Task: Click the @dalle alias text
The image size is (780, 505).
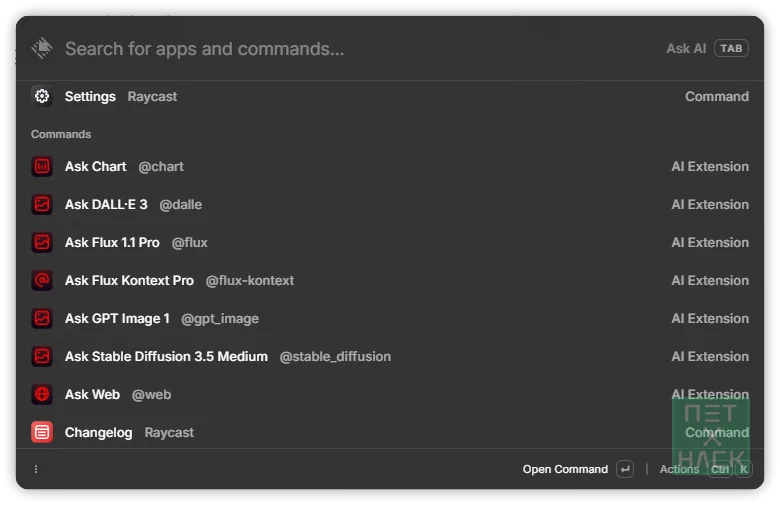Action: point(181,204)
